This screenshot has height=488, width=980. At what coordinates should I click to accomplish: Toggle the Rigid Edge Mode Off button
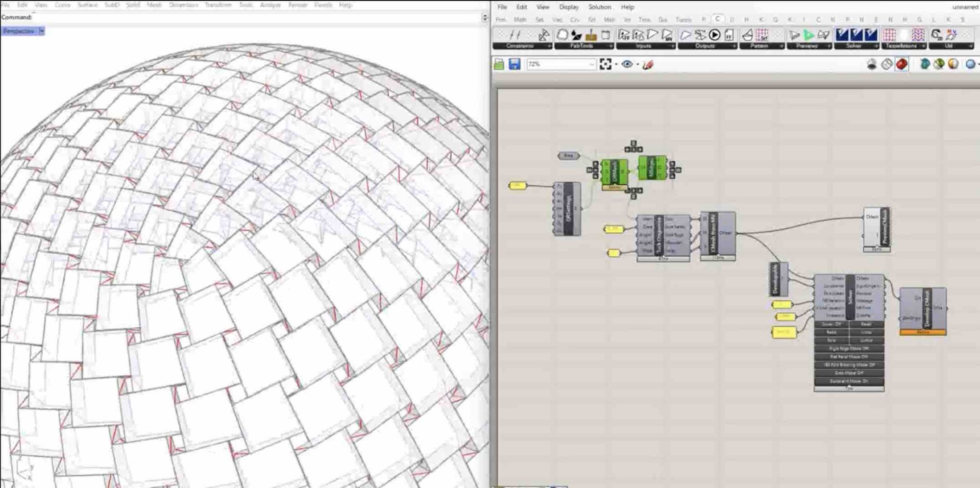pos(849,348)
